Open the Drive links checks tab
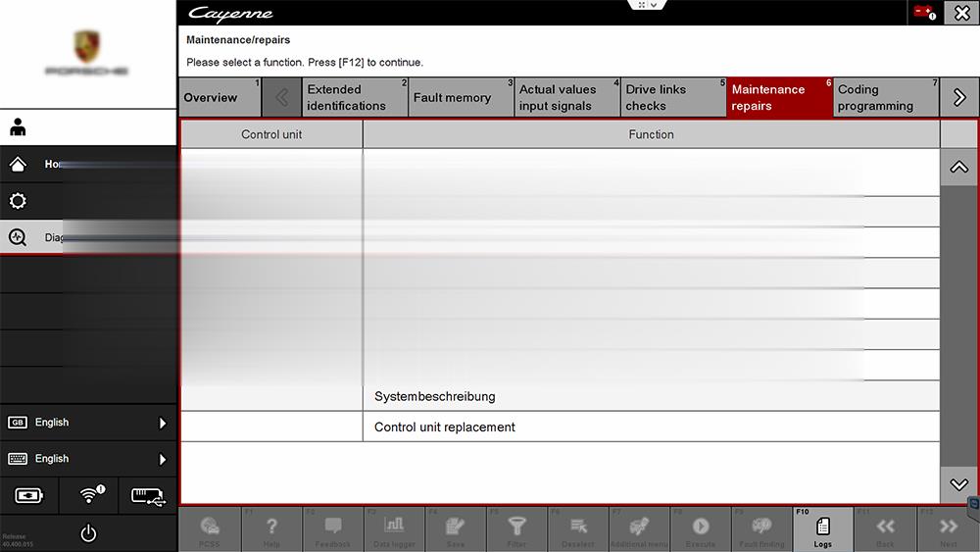 tap(674, 97)
